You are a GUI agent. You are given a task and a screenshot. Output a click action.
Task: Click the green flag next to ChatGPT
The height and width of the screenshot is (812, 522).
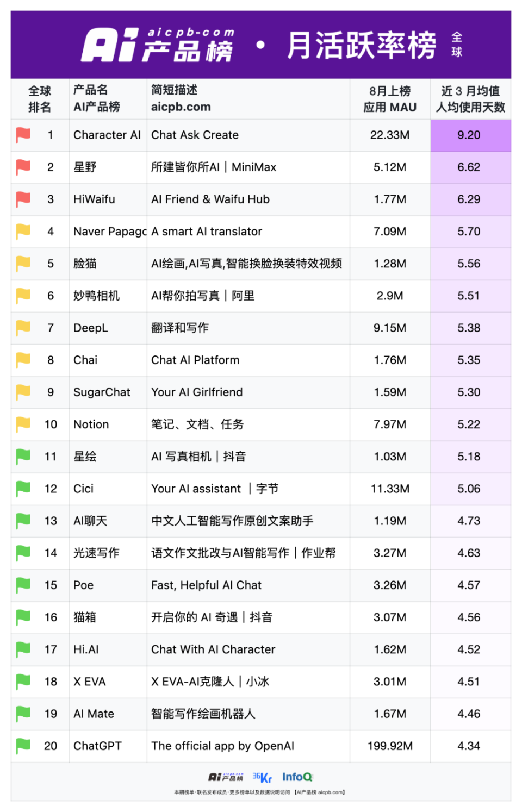22,746
